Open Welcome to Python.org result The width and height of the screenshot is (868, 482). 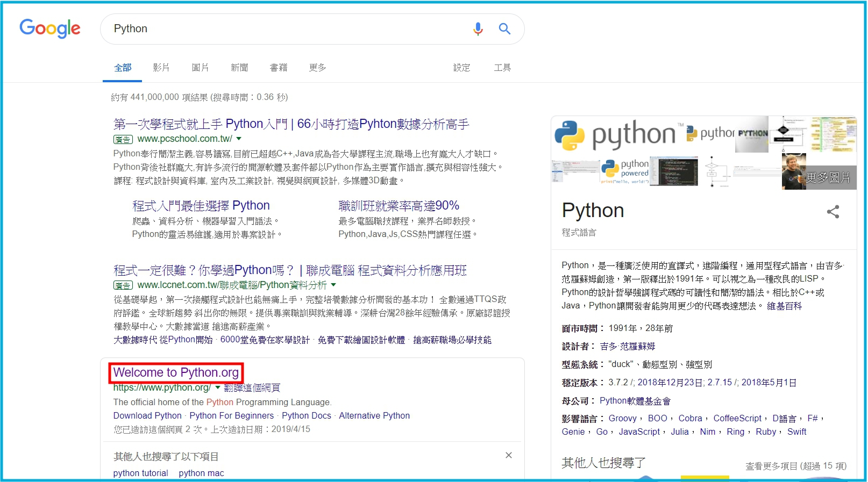[x=176, y=372]
